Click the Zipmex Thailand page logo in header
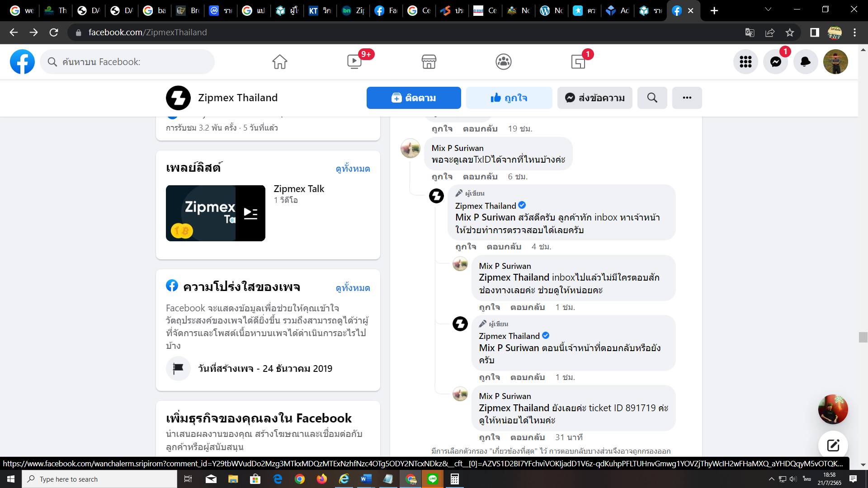Viewport: 868px width, 488px height. click(178, 98)
